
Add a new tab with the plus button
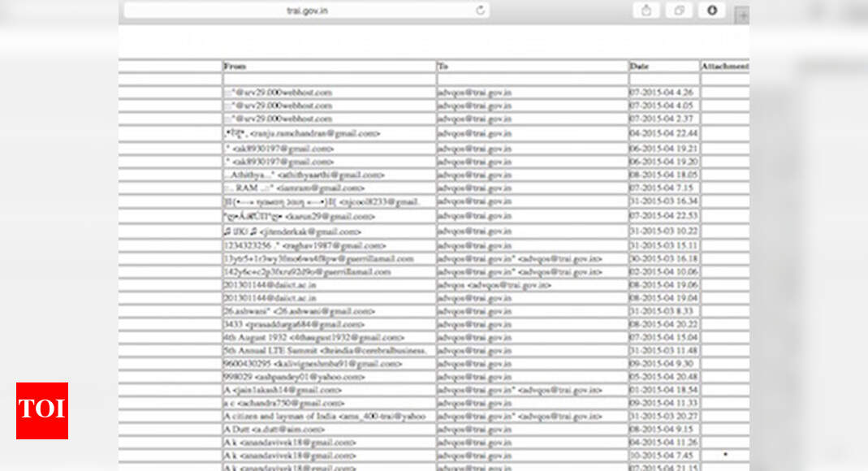pyautogui.click(x=741, y=16)
